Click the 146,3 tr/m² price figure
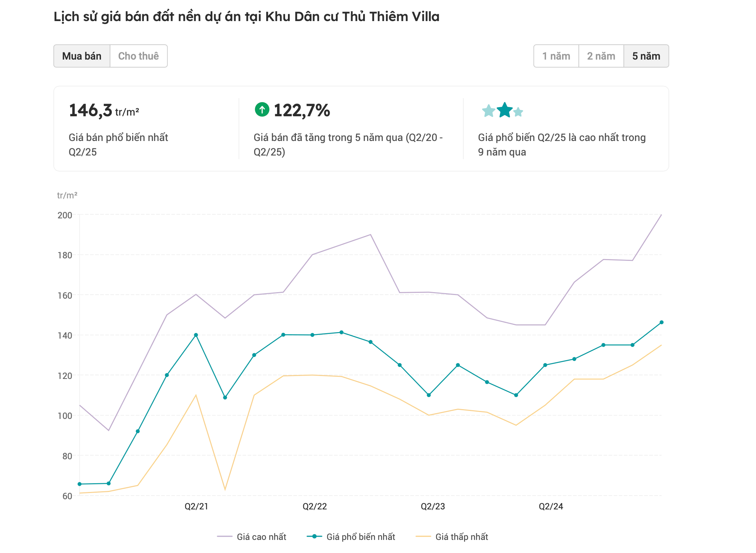Screen dimensions: 756x553 (x=104, y=110)
